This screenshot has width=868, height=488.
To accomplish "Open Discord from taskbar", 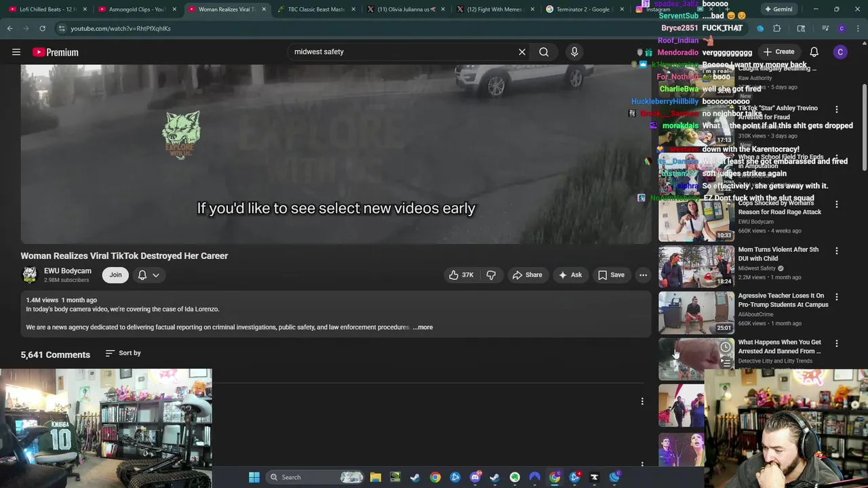I will [475, 477].
